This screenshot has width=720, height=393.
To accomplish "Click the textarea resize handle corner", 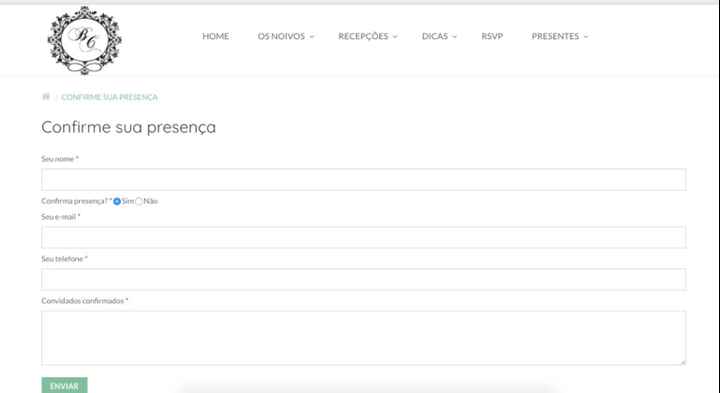I will 683,362.
